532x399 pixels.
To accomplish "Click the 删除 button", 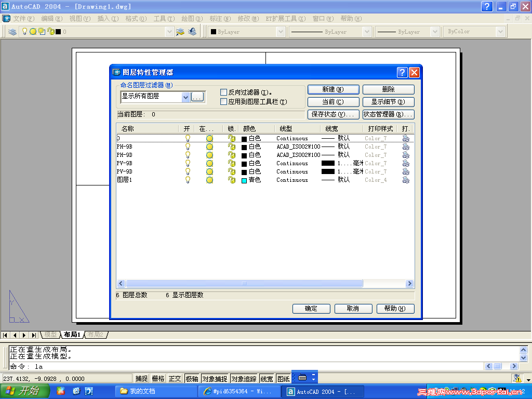I will 388,89.
